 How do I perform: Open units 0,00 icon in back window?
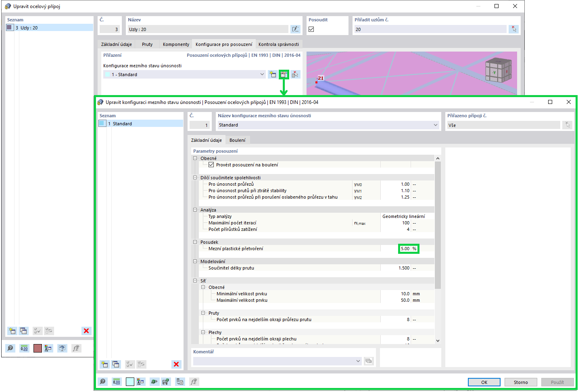(24, 348)
